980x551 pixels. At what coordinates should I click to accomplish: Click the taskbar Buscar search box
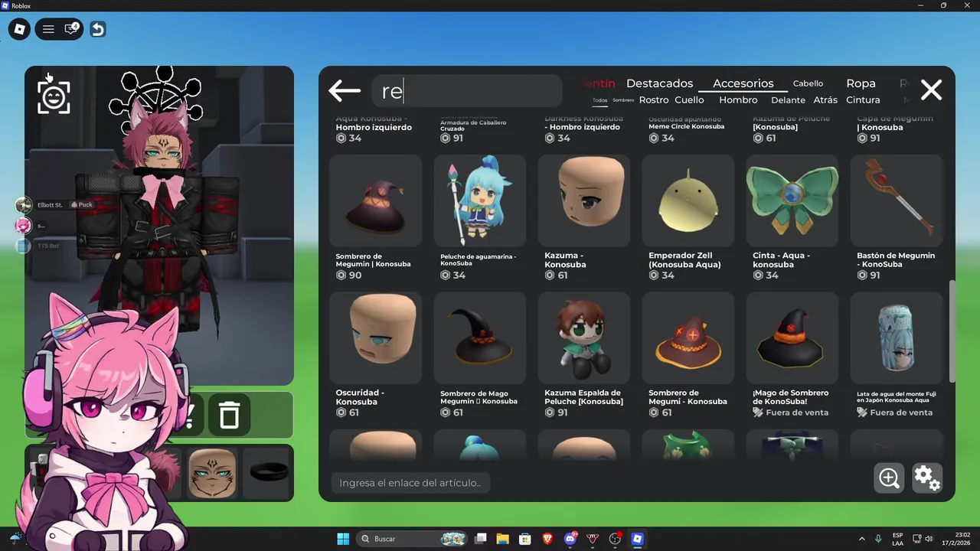(x=413, y=539)
